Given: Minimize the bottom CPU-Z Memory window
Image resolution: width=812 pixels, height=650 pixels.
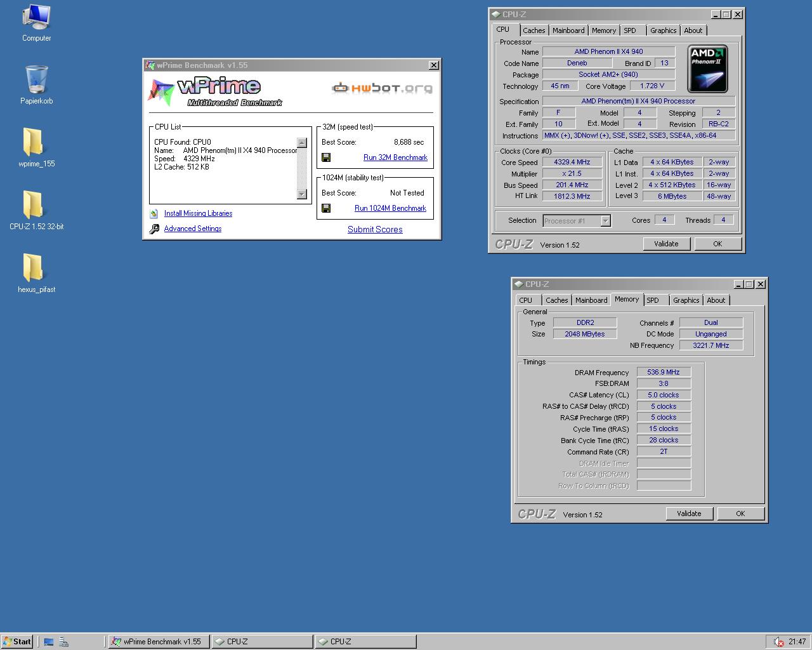Looking at the screenshot, I should click(x=739, y=284).
